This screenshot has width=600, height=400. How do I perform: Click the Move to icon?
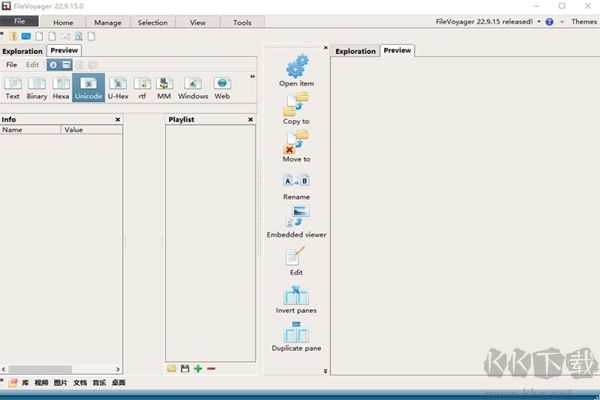(x=296, y=142)
